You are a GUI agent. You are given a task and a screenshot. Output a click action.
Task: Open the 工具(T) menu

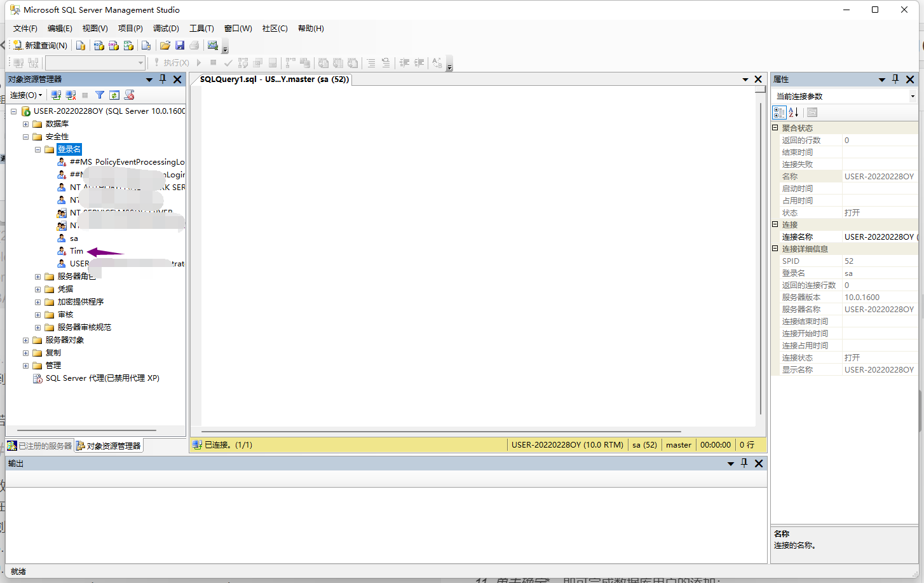pos(201,28)
